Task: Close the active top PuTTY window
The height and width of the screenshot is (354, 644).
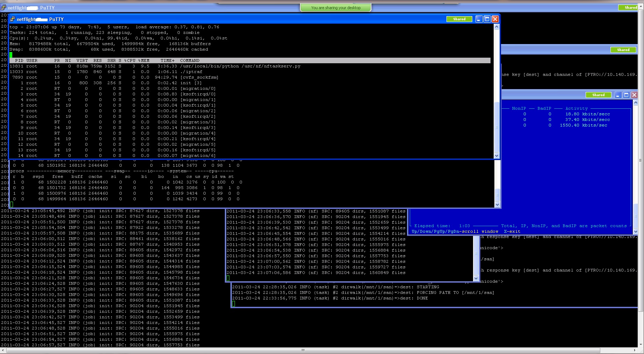Action: [x=495, y=19]
